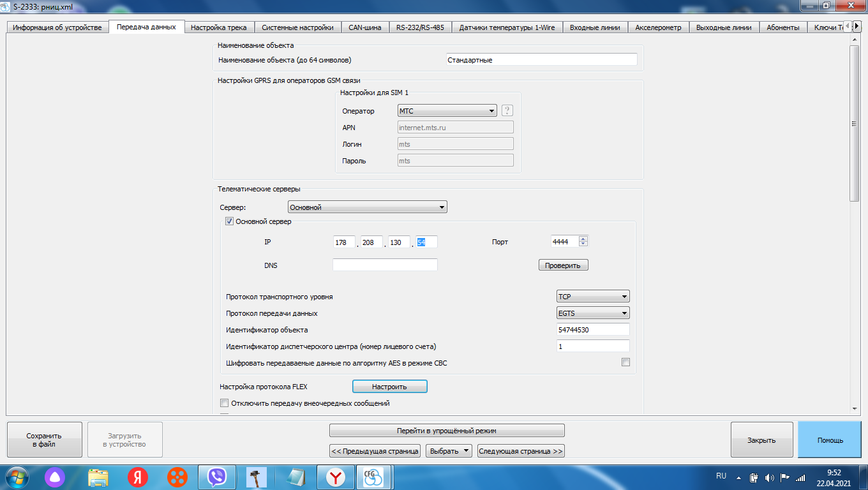This screenshot has height=490, width=868.
Task: Switch to the CAN-шина tab
Action: [364, 27]
